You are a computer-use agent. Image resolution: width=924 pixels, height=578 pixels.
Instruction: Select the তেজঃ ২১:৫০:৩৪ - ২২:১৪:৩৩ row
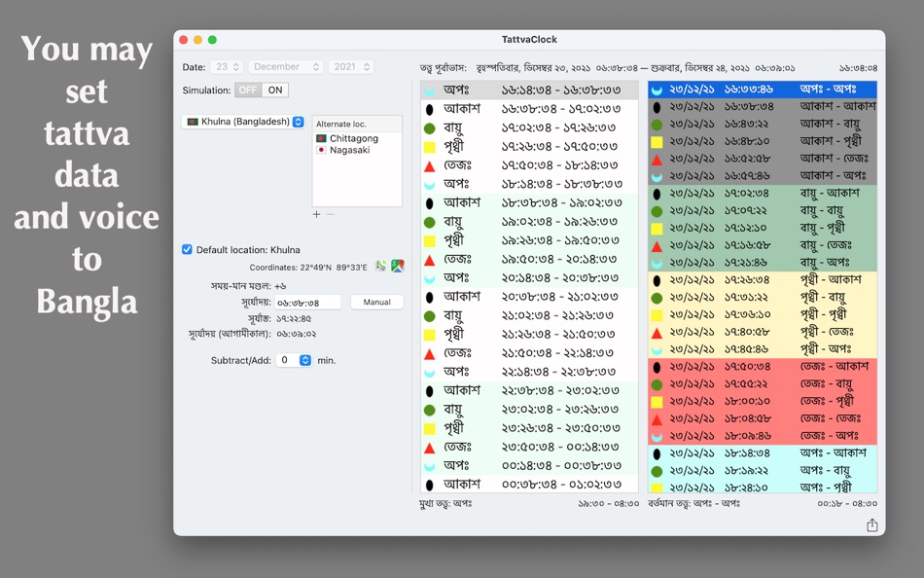[529, 353]
